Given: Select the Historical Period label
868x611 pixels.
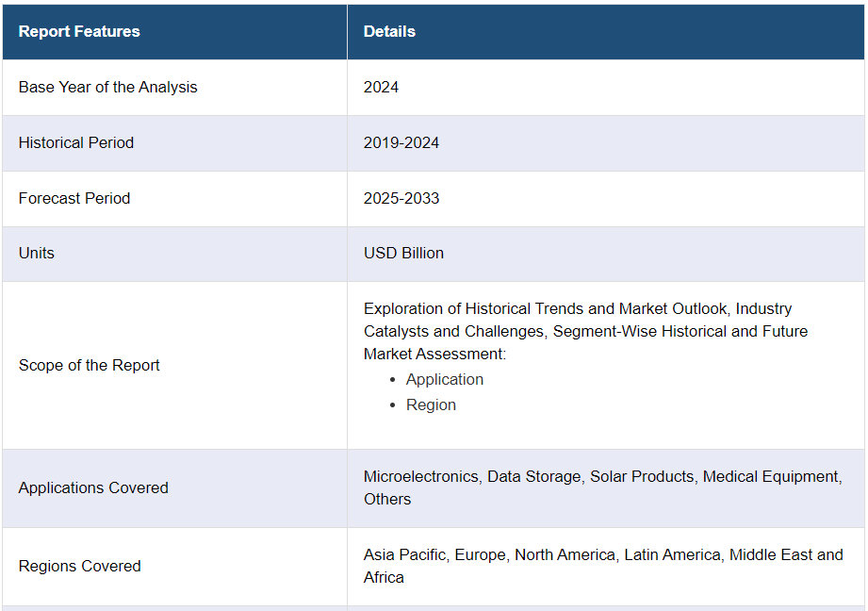Looking at the screenshot, I should point(75,143).
